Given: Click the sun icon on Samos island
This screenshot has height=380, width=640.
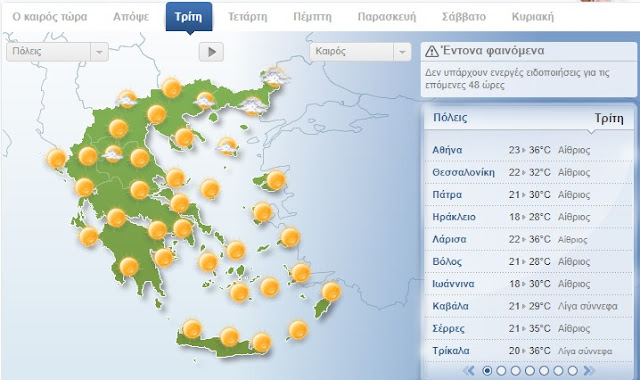Looking at the screenshot, I should coord(290,237).
